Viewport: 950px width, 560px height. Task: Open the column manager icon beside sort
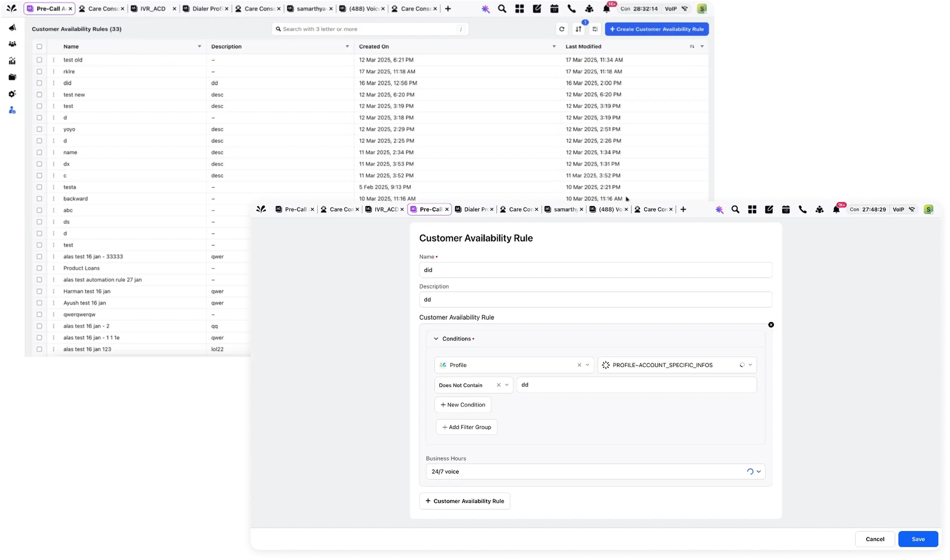click(595, 29)
